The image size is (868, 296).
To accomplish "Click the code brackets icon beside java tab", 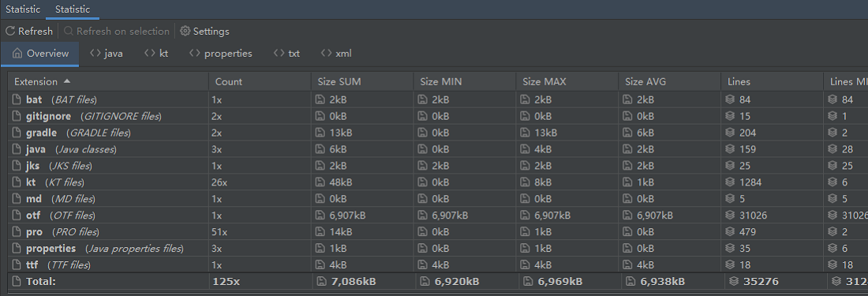I will 95,54.
